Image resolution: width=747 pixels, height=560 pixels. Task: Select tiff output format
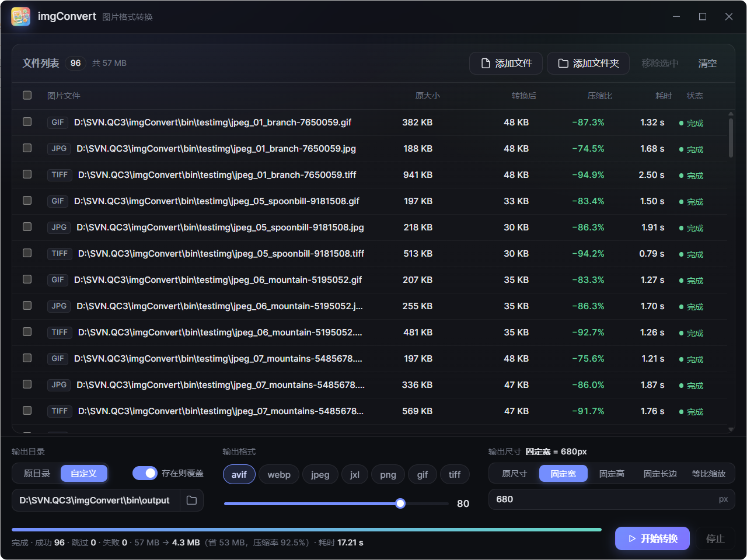pyautogui.click(x=455, y=474)
